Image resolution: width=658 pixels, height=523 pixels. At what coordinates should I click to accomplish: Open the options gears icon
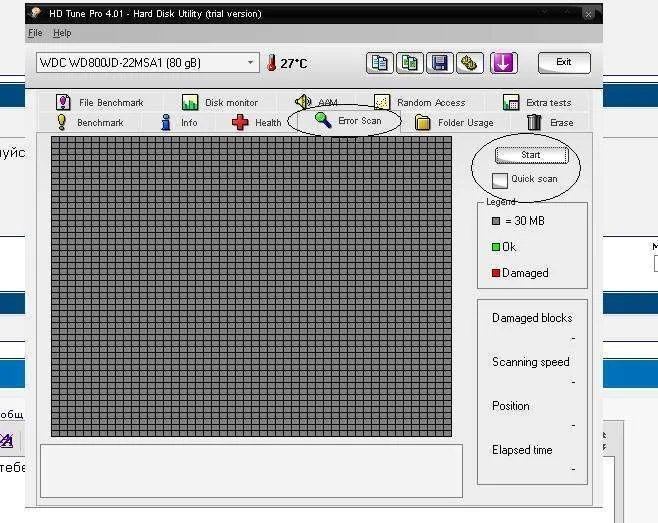pos(470,63)
